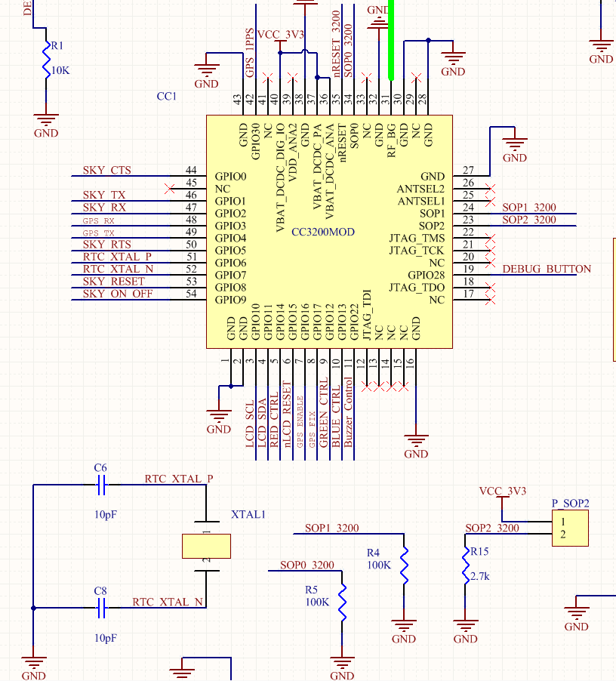Click the no-connect cross on pin 45
The width and height of the screenshot is (616, 681).
point(170,189)
